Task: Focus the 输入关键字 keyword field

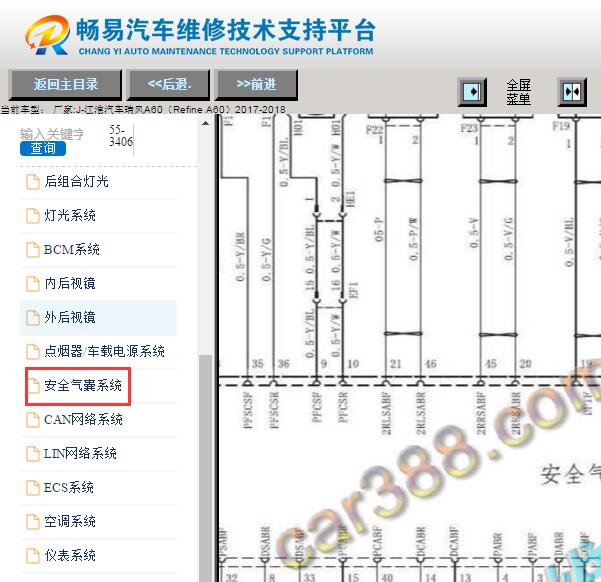Action: 52,134
